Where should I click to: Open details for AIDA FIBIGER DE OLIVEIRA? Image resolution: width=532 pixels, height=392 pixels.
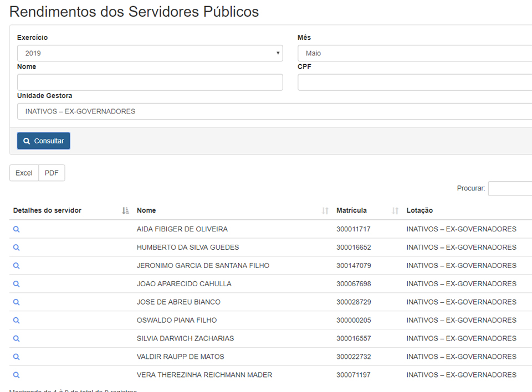[17, 229]
